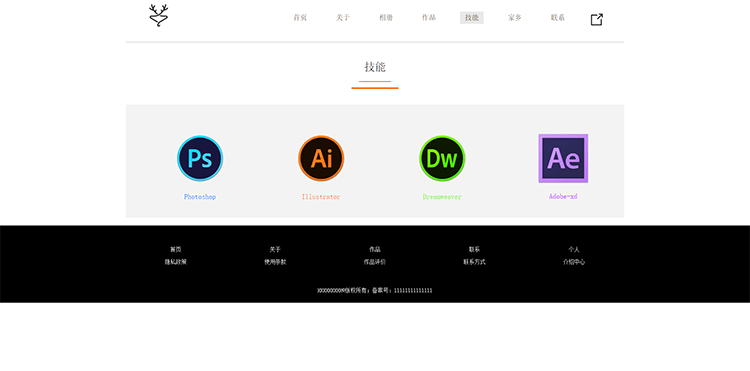
Task: Open 家乡 in the top navigation
Action: click(x=515, y=18)
